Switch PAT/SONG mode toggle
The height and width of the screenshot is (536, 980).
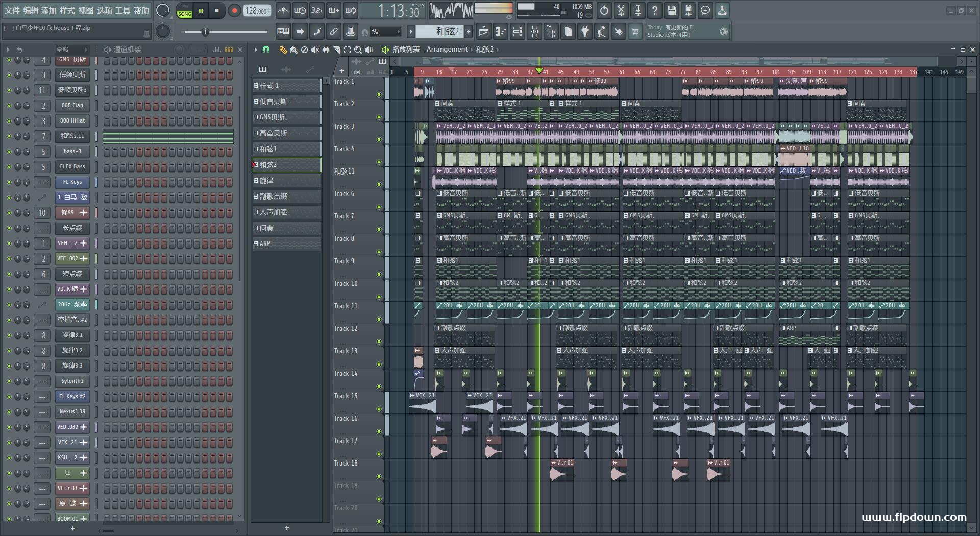click(x=185, y=11)
